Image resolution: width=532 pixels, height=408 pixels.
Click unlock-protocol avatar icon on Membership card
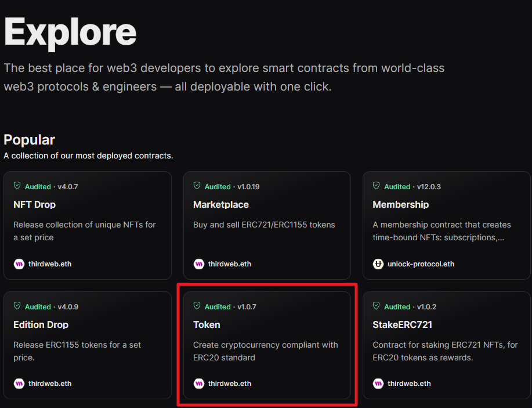pyautogui.click(x=378, y=263)
